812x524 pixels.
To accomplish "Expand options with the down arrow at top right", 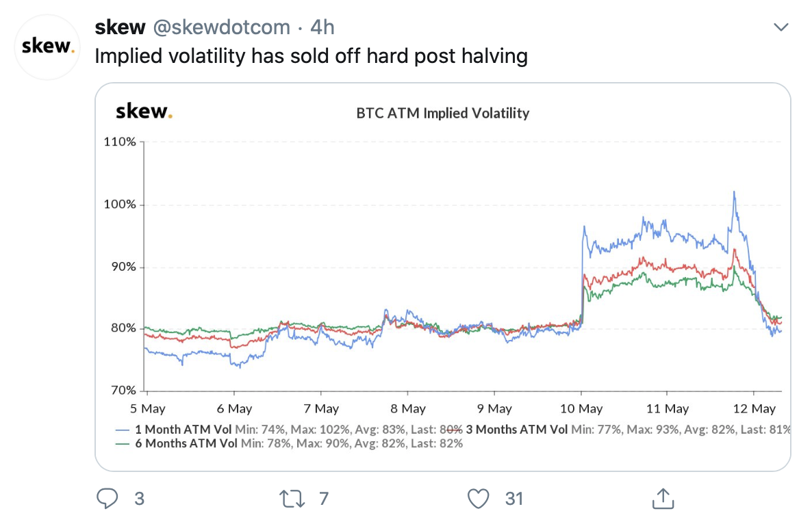I will tap(781, 27).
